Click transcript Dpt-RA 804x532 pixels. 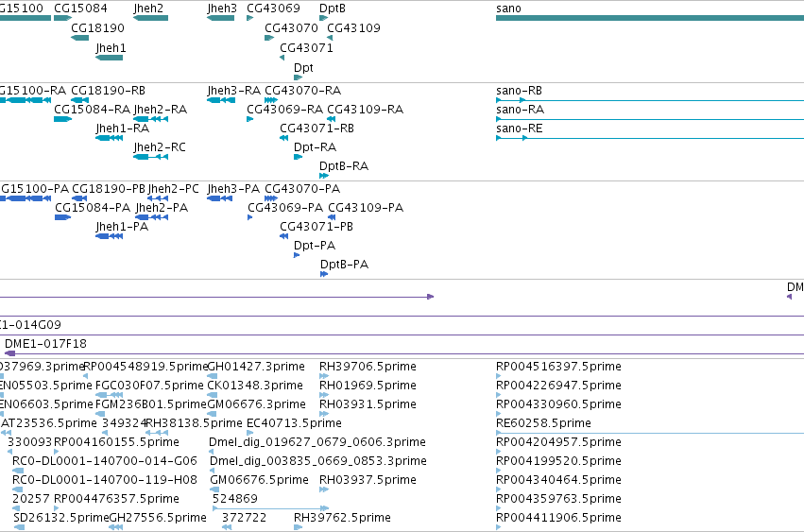315,147
